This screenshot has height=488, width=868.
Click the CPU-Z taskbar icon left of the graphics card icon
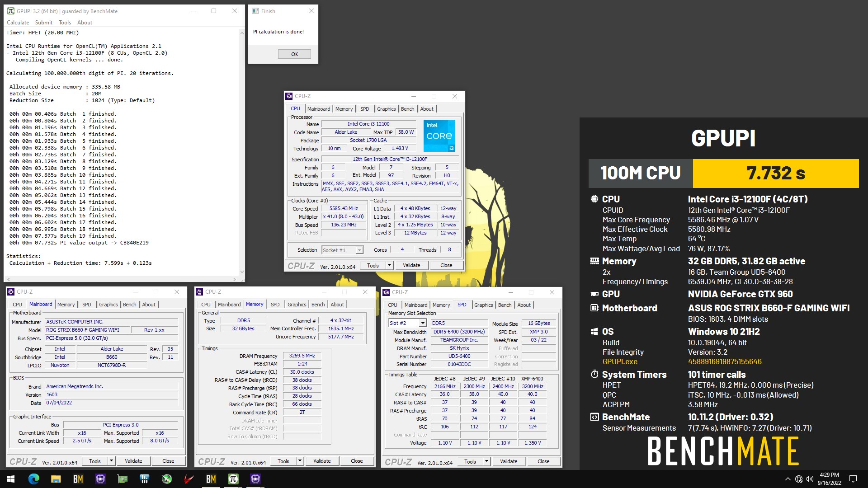pos(100,479)
